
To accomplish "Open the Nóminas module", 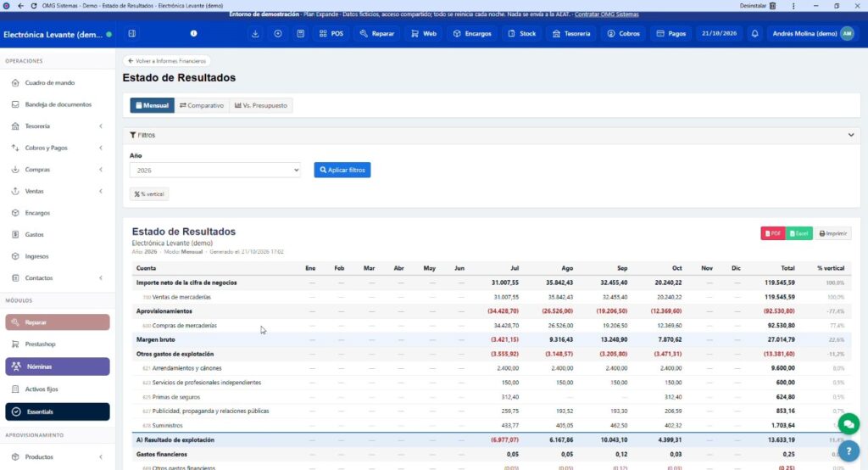I will (x=58, y=366).
